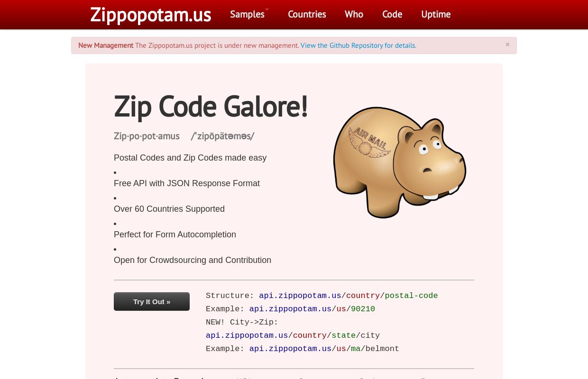
Task: Click "Free API with JSON Response Format"
Action: coord(187,183)
